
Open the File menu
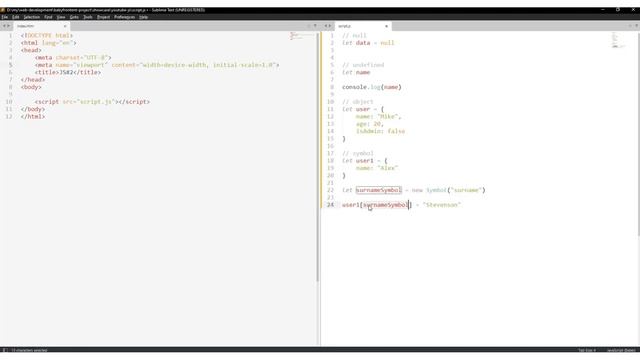pyautogui.click(x=5, y=17)
